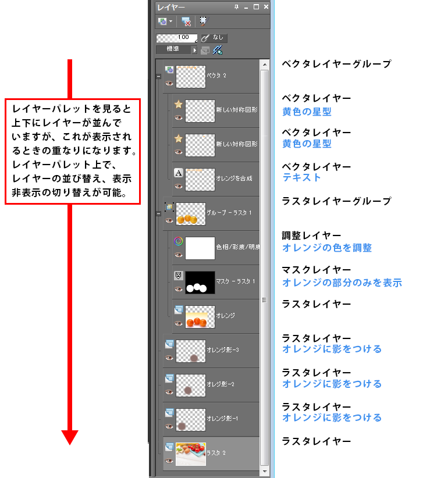448x478 pixels.
Task: Toggle visibility of オレンジ影-1 layer
Action: point(169,426)
